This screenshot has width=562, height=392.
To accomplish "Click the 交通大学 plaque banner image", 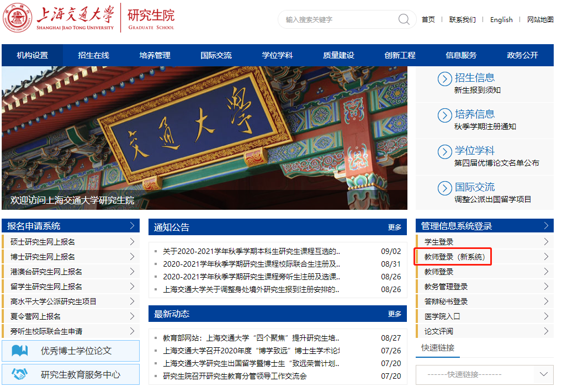I will [204, 138].
